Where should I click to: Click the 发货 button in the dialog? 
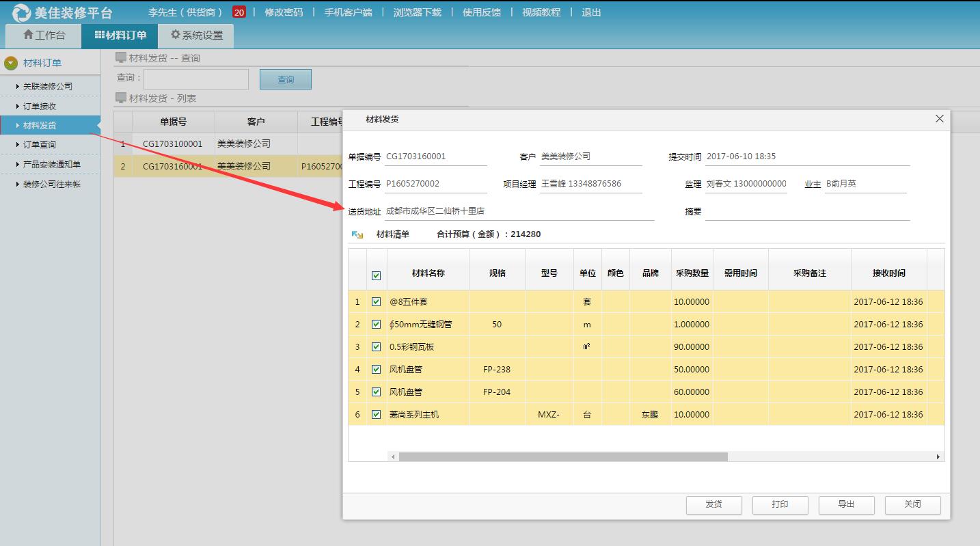(713, 505)
